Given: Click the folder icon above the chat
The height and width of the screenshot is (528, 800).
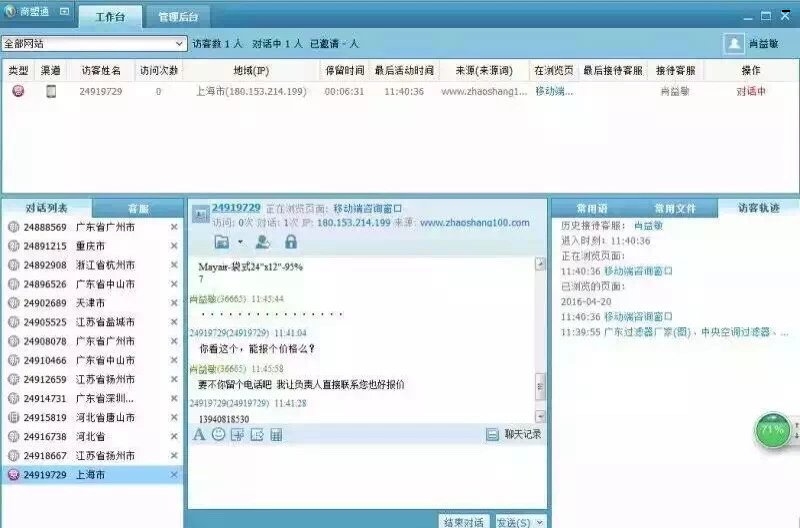Looking at the screenshot, I should [x=222, y=242].
